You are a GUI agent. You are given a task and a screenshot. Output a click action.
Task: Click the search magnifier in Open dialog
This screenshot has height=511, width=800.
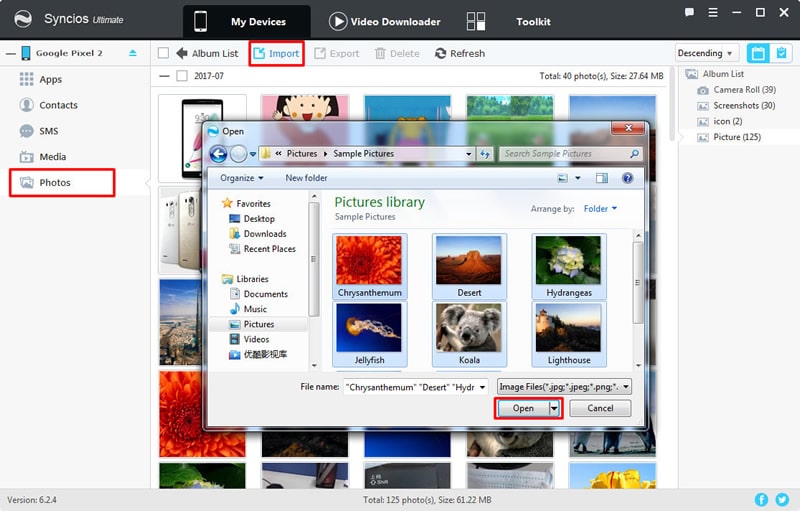pyautogui.click(x=634, y=154)
